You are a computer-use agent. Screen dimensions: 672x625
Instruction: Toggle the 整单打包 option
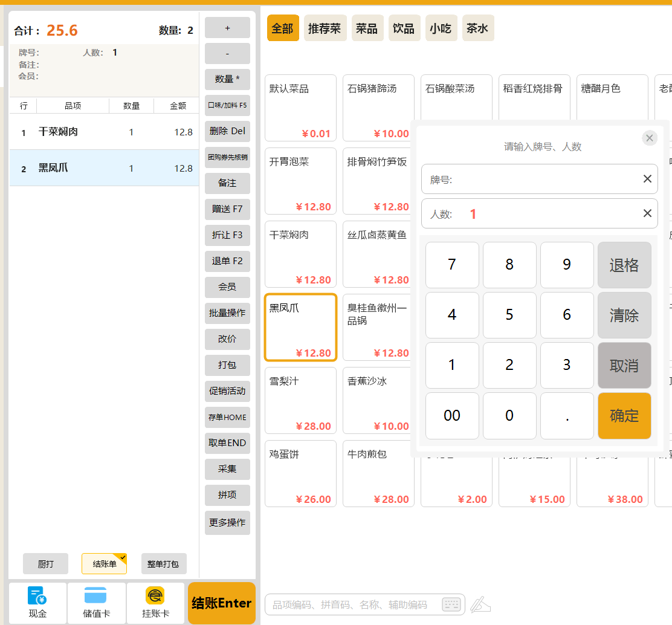(x=163, y=564)
